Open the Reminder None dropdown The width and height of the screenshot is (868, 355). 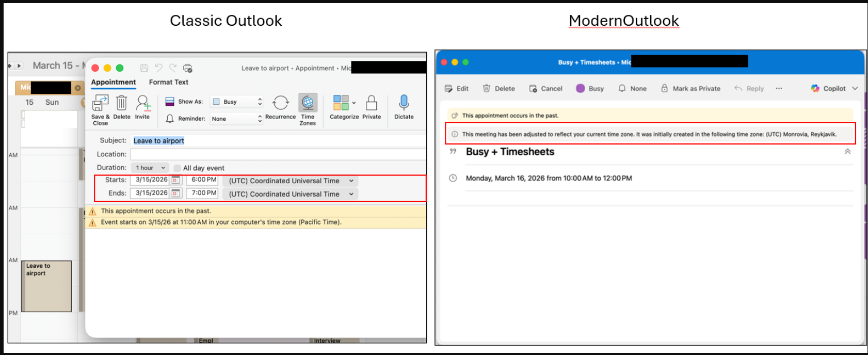[236, 119]
